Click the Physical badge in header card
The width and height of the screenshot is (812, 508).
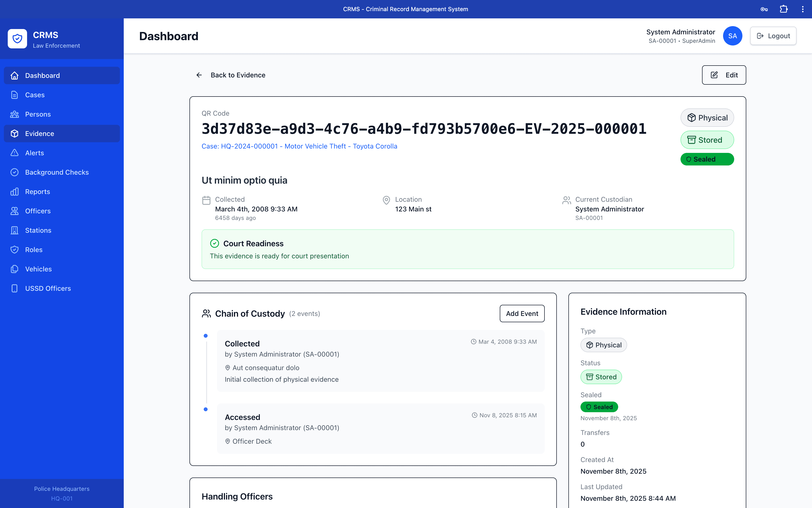[707, 118]
